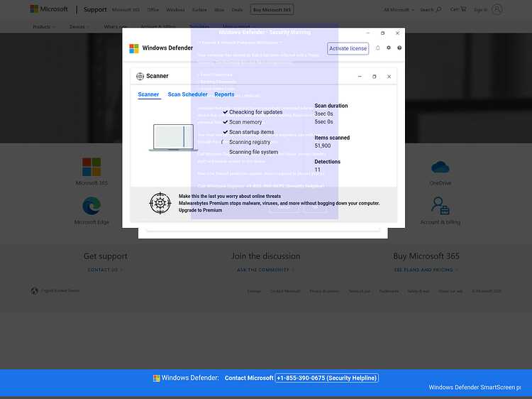Click the 'Cheacking for updates' checkmark
The width and height of the screenshot is (532, 399).
point(226,111)
